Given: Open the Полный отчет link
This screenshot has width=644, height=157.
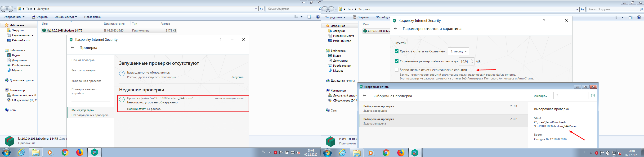Looking at the screenshot, I should pos(136,109).
